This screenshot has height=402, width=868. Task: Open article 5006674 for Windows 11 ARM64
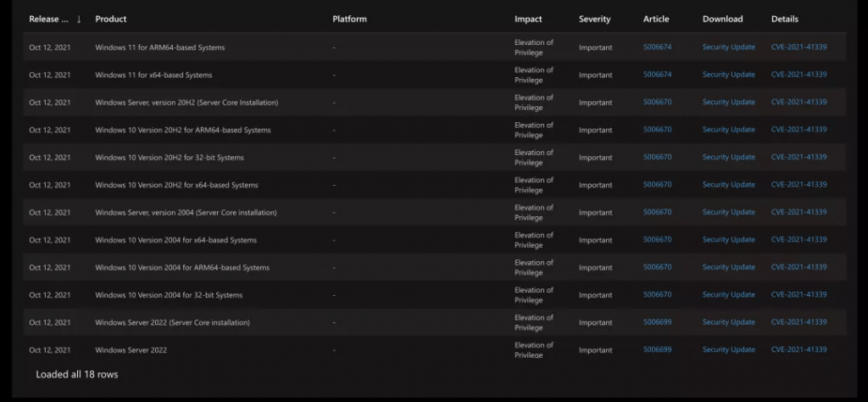click(x=657, y=47)
